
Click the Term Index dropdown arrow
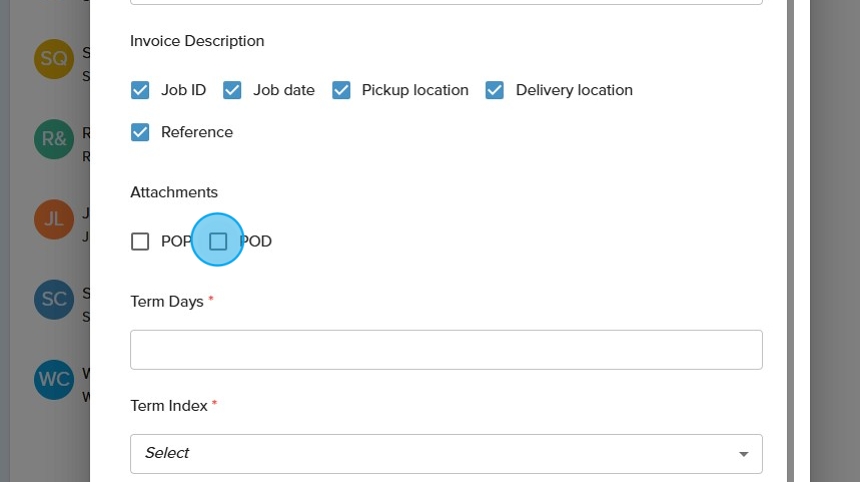743,454
